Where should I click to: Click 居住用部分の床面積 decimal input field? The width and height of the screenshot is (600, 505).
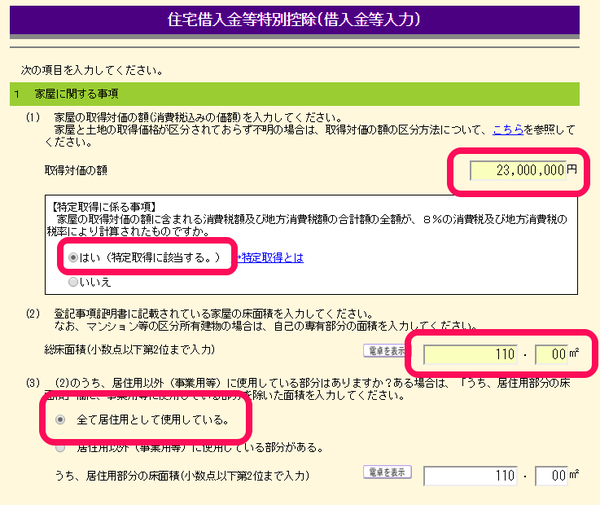(551, 476)
